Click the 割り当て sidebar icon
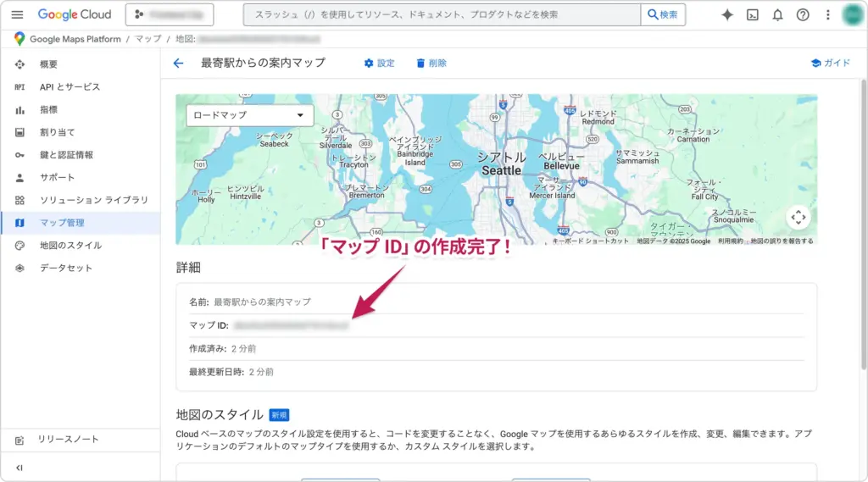Viewport: 868px width, 482px height. 19,132
